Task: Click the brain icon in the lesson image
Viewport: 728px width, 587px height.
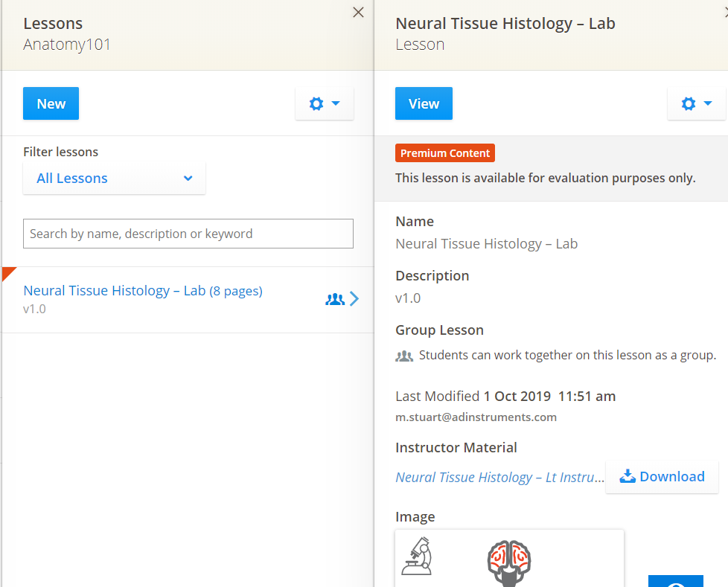Action: coord(508,562)
